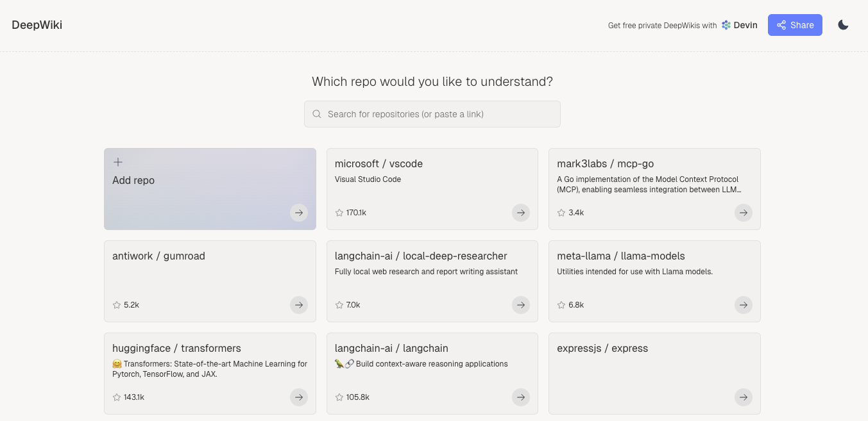Select the repository search input field

[x=432, y=113]
